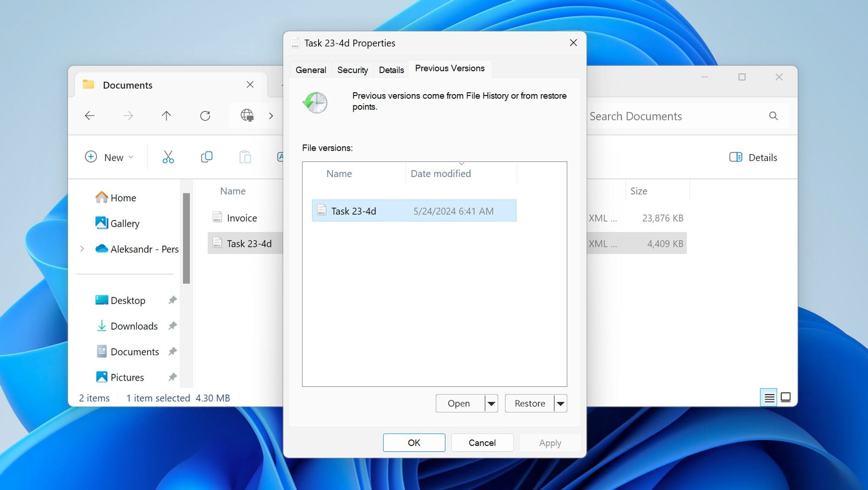Click the Previous Versions tab
Image resolution: width=868 pixels, height=490 pixels.
point(450,68)
